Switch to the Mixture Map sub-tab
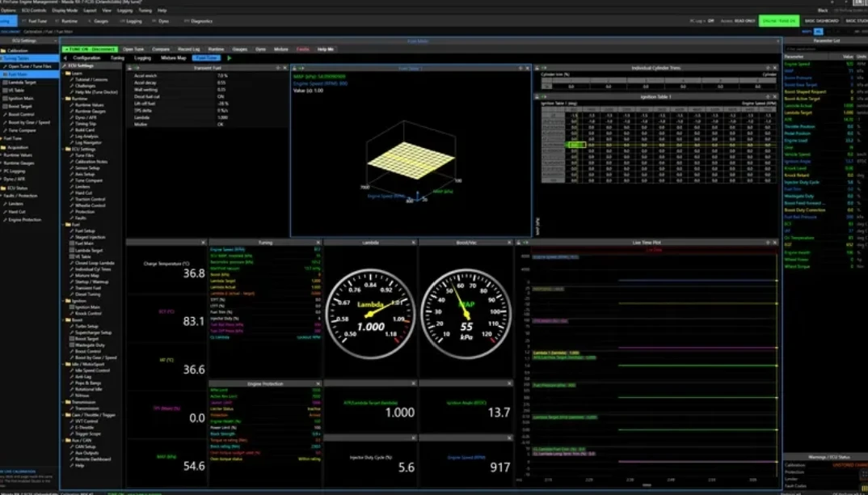This screenshot has width=868, height=495. [173, 57]
